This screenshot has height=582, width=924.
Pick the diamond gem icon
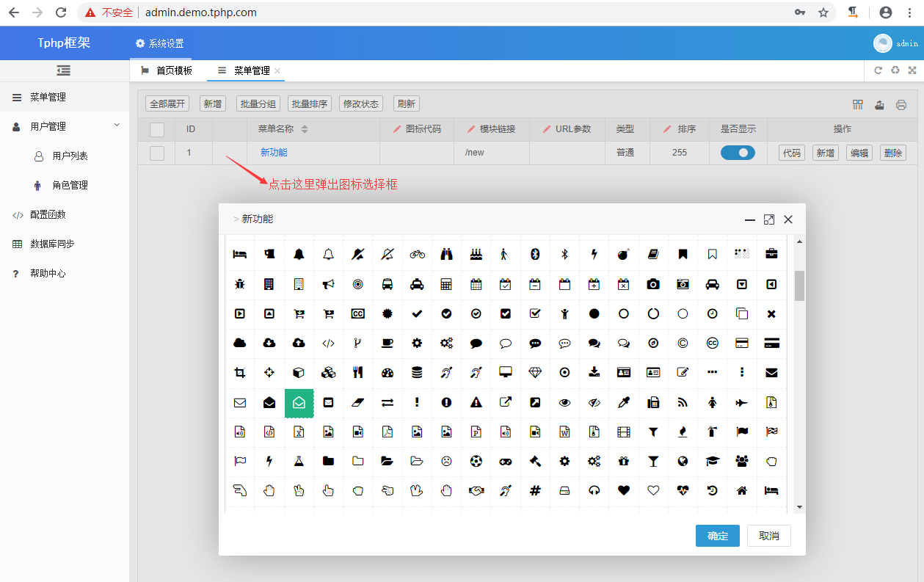(535, 372)
